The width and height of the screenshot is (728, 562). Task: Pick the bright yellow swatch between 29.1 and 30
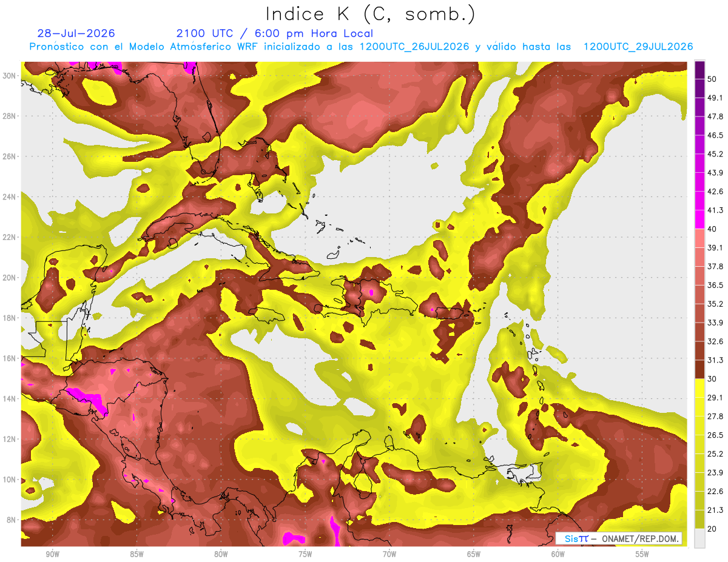pyautogui.click(x=699, y=388)
